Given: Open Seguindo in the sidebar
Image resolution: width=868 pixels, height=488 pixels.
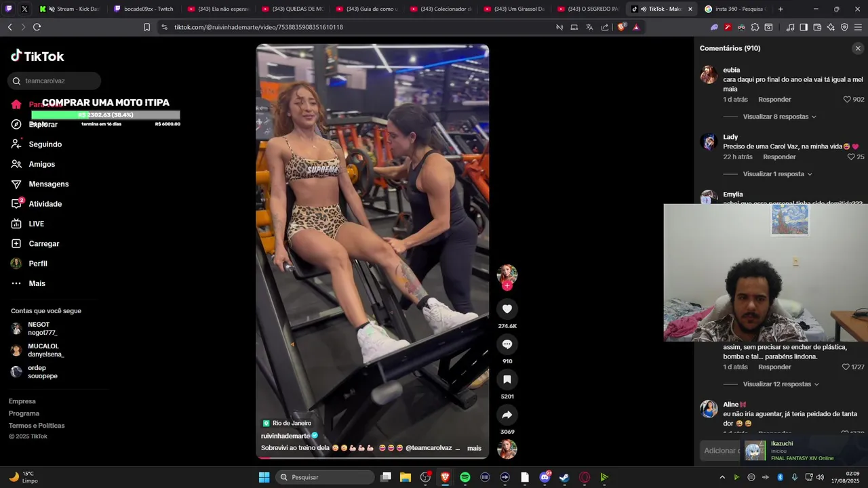Looking at the screenshot, I should (45, 144).
